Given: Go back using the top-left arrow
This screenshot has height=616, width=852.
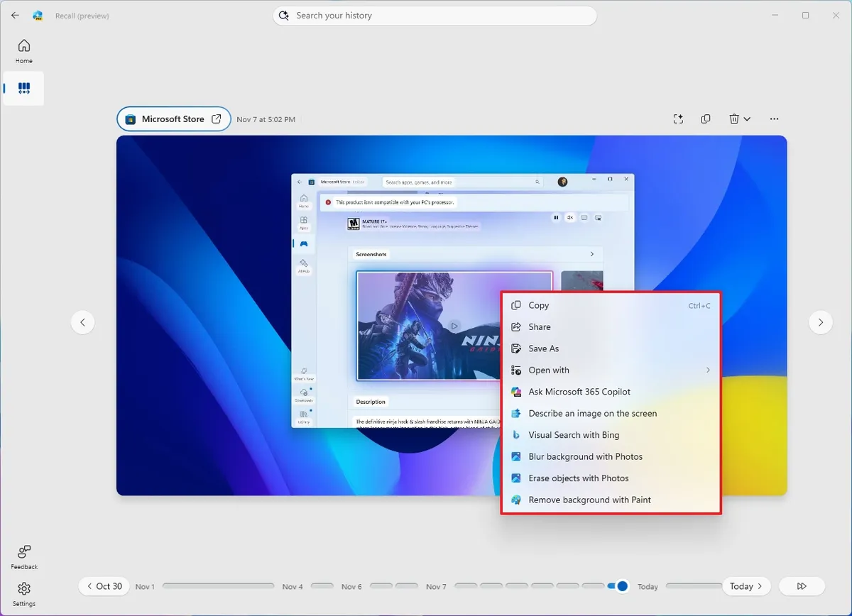Looking at the screenshot, I should click(x=14, y=15).
